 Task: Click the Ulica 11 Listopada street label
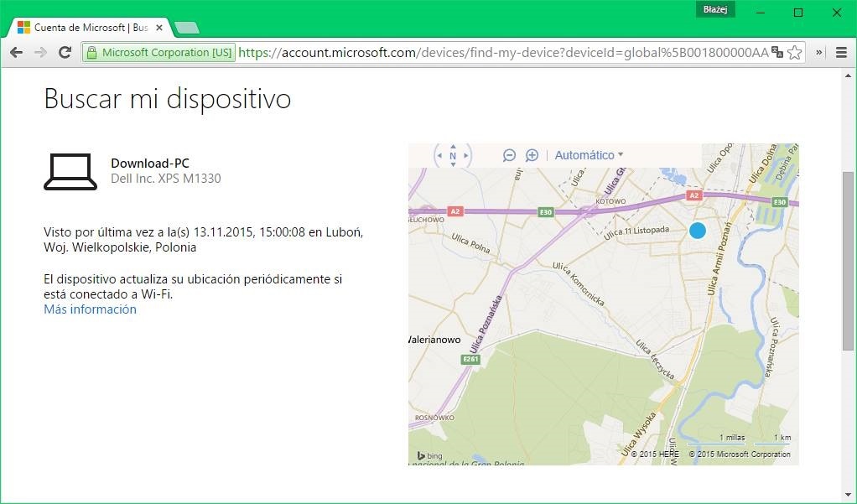[636, 233]
